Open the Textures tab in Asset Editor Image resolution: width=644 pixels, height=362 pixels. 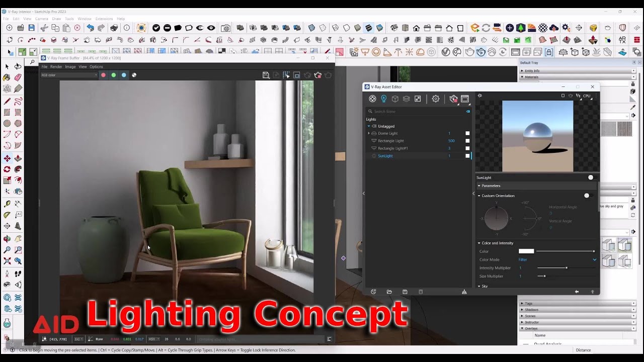click(x=418, y=99)
